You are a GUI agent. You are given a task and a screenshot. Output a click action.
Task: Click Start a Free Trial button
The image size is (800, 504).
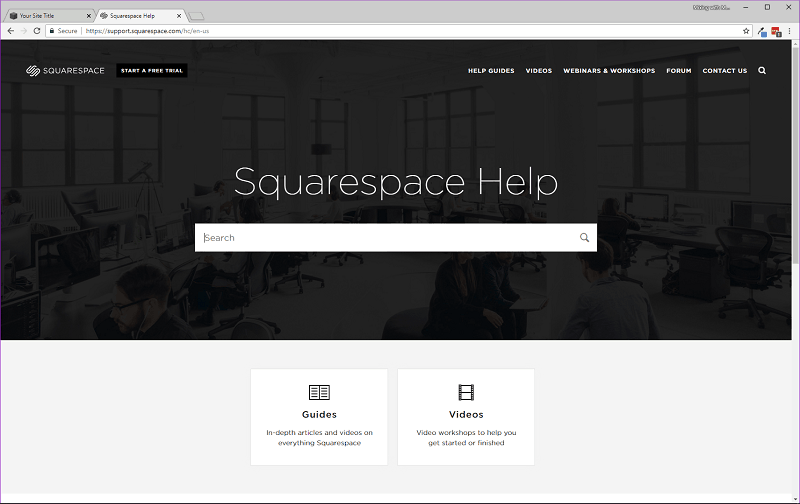point(152,70)
